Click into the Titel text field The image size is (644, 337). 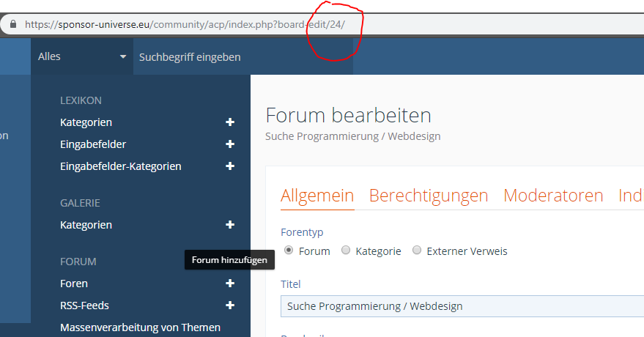(x=462, y=306)
